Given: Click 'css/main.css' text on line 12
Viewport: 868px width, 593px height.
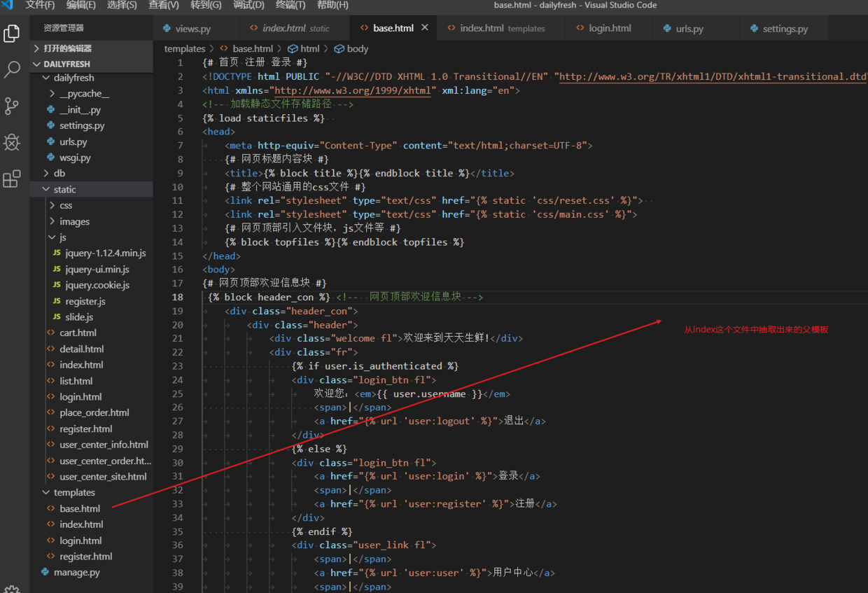Looking at the screenshot, I should [568, 214].
